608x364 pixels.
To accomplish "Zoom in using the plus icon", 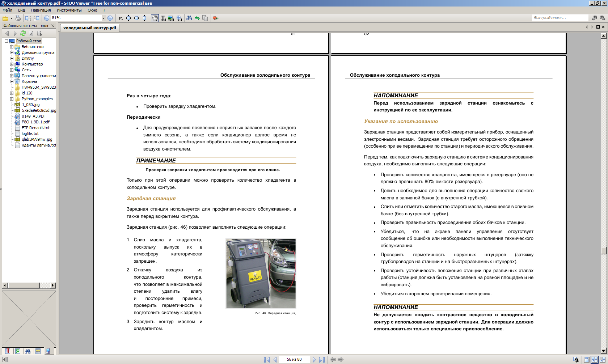I will (110, 18).
